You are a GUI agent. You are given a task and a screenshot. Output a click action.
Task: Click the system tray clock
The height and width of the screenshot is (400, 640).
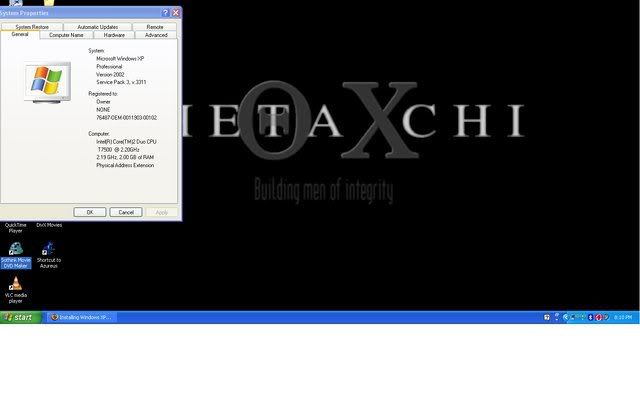coord(623,317)
